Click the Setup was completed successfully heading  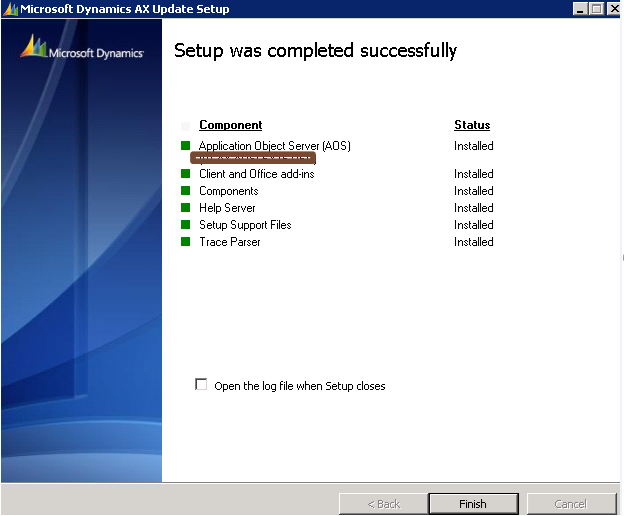coord(316,51)
